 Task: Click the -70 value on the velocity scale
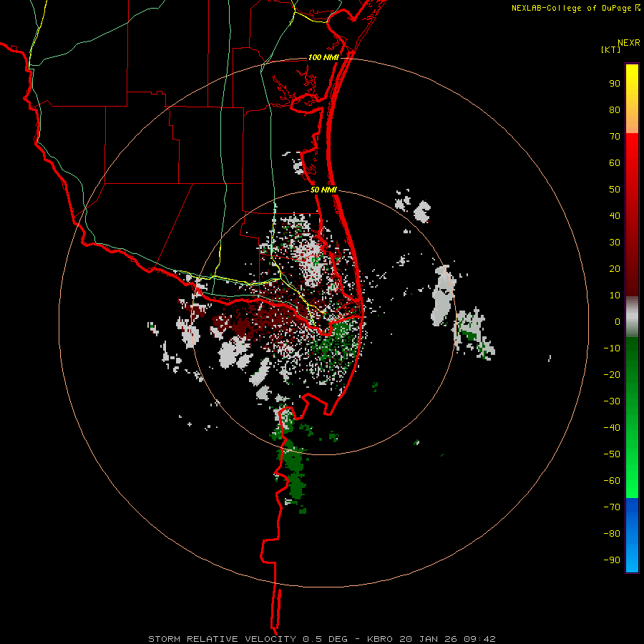[612, 507]
